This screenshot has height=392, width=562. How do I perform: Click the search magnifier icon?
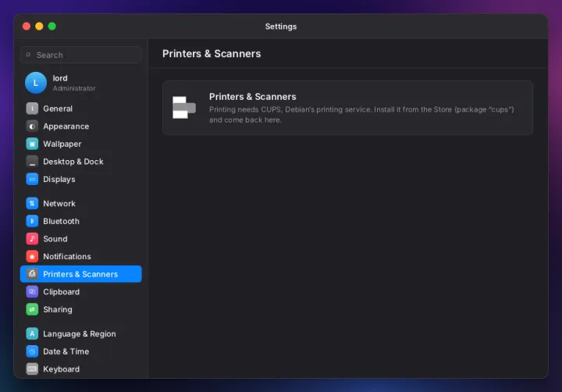[28, 55]
